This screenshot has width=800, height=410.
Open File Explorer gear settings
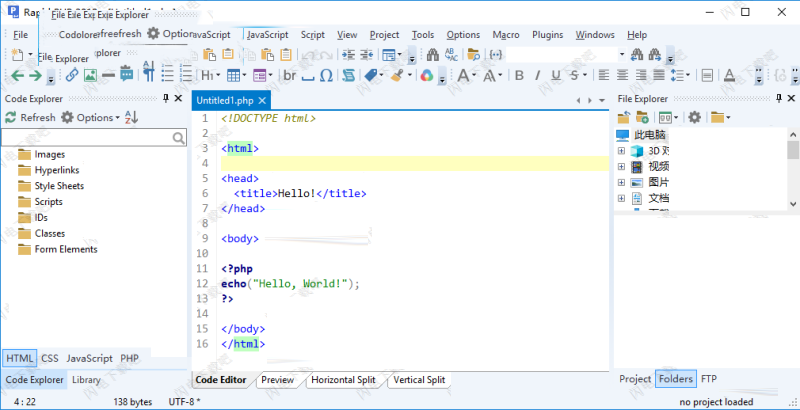[x=694, y=117]
